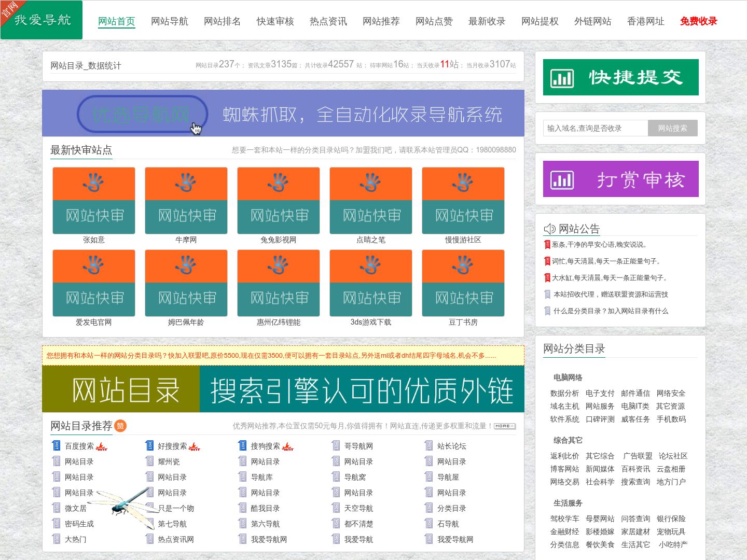
Task: Click the 打赏审核 chart icon
Action: (x=562, y=180)
